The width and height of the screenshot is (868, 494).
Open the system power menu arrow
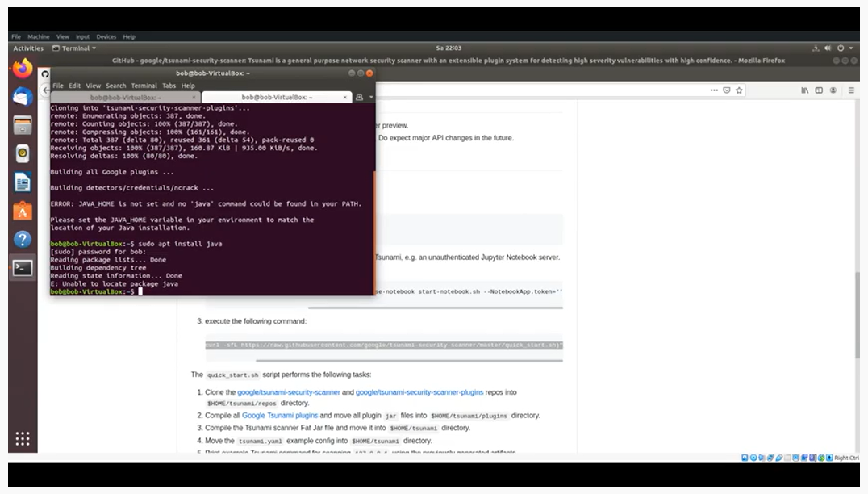coord(851,48)
